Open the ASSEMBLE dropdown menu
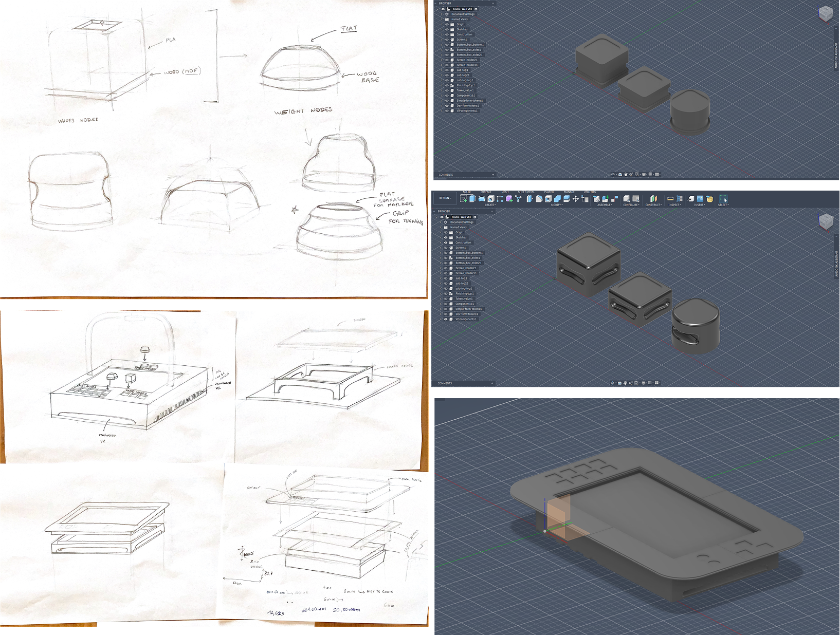 605,205
